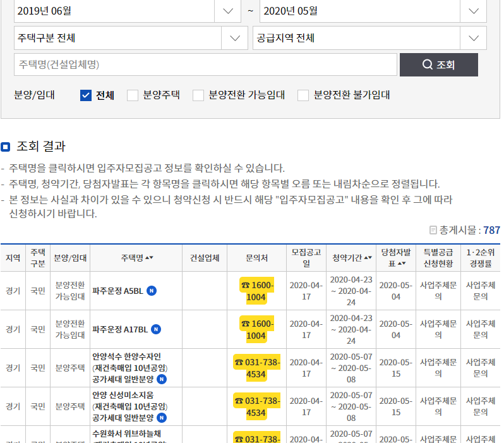
Task: Check the 분양주택 checkbox
Action: click(133, 95)
